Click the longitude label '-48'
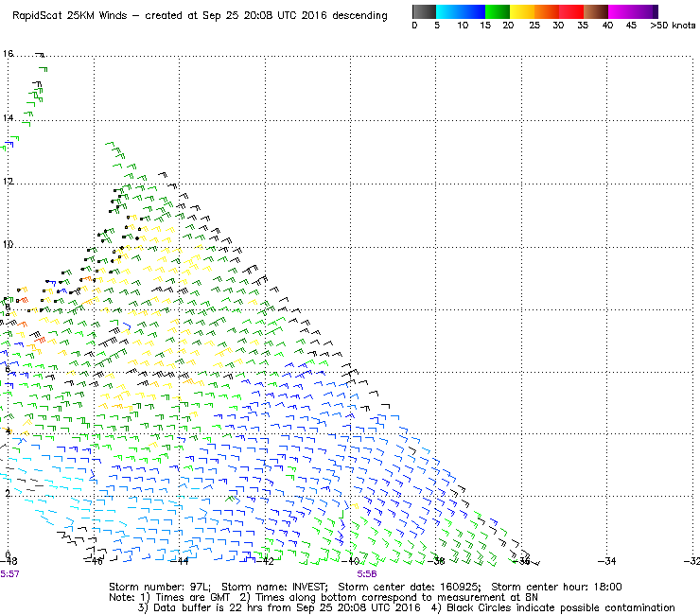Viewport: 700px width, 615px height. [9, 561]
